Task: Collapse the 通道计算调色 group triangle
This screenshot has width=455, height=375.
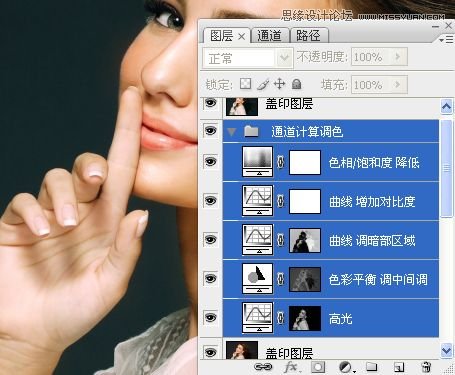Action: coord(231,131)
